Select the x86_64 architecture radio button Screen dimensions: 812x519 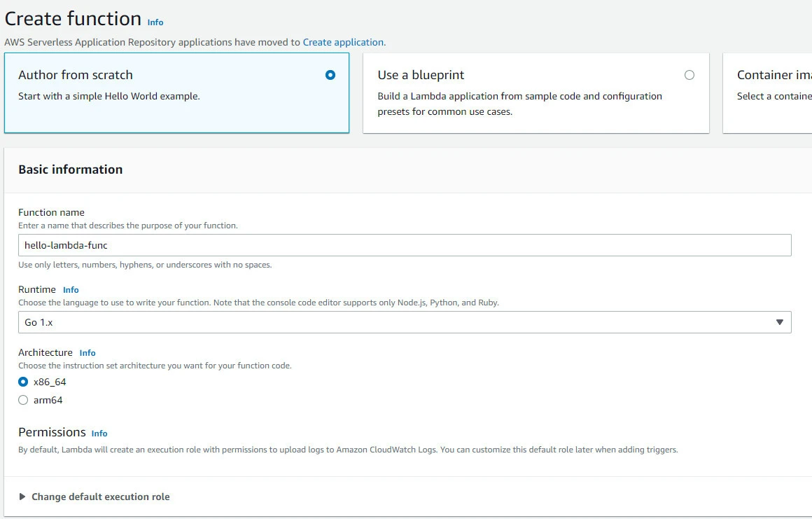(23, 382)
